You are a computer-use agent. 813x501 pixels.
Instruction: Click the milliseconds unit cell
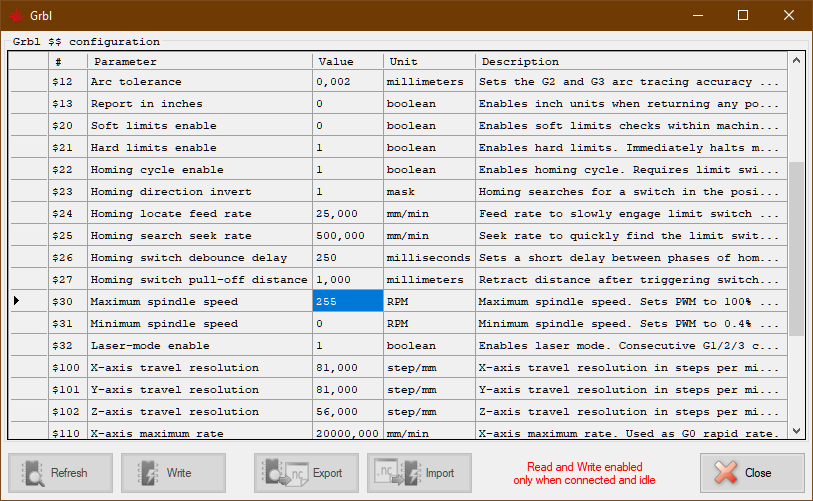pos(429,257)
